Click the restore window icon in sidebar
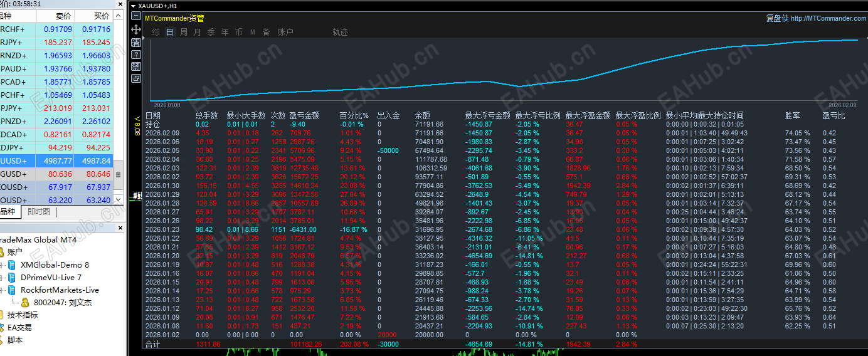This screenshot has height=356, width=868. pos(136,78)
